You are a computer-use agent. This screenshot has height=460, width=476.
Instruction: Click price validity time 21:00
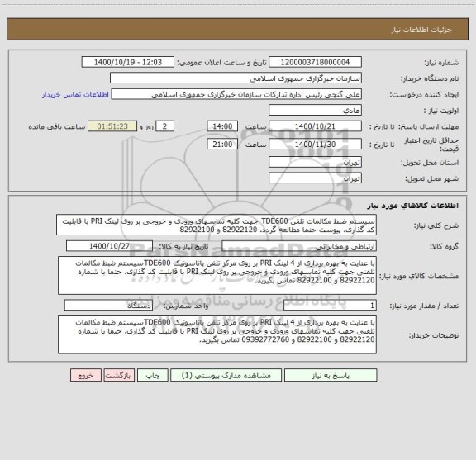click(222, 145)
